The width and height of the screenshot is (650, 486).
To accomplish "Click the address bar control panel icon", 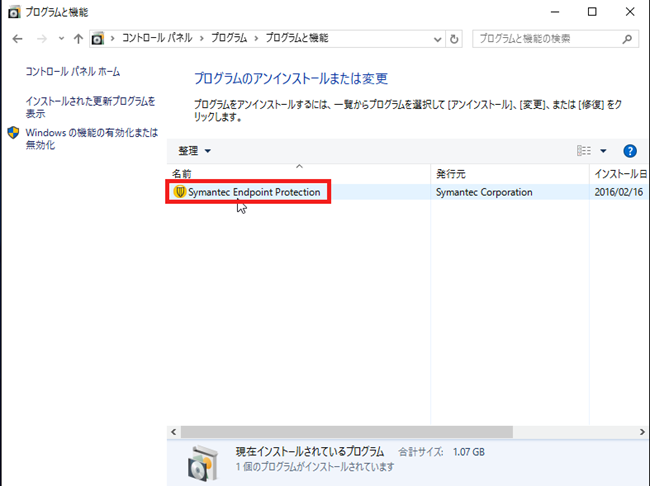I will [97, 39].
